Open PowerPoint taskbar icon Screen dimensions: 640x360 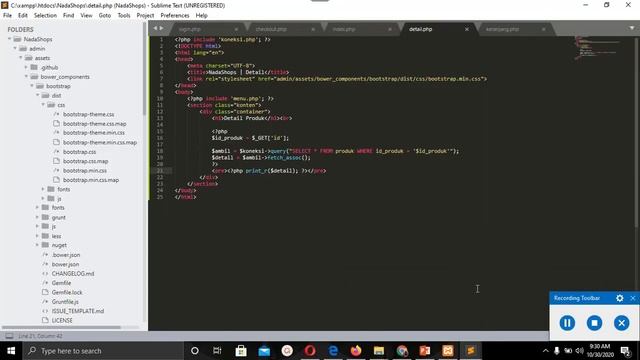click(425, 351)
